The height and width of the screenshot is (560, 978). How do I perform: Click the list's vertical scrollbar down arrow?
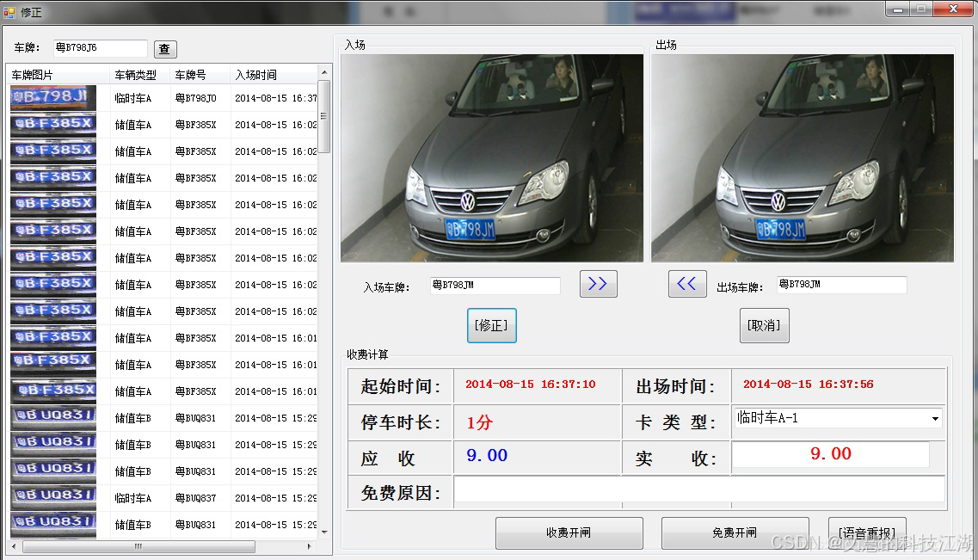tap(324, 532)
